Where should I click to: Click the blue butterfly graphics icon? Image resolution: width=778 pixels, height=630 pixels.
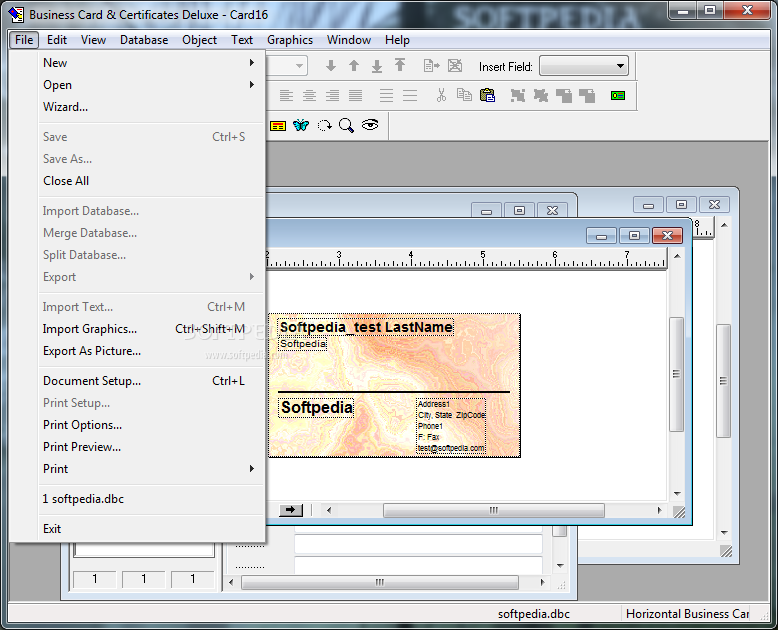pyautogui.click(x=301, y=125)
